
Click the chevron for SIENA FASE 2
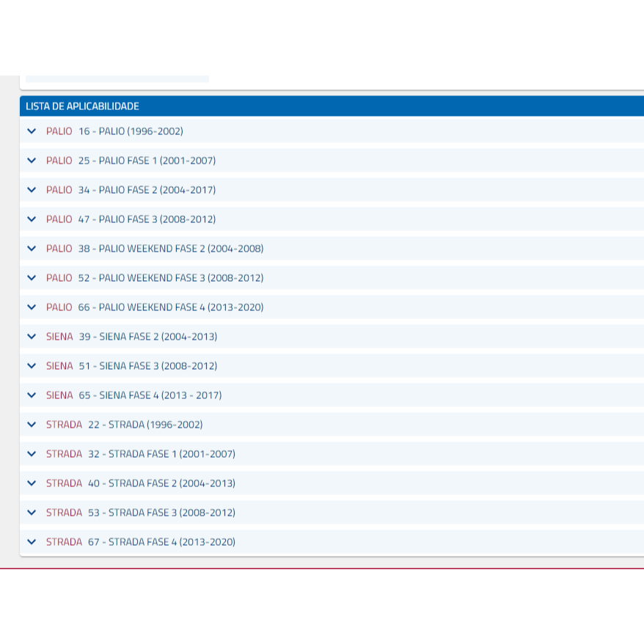(32, 337)
